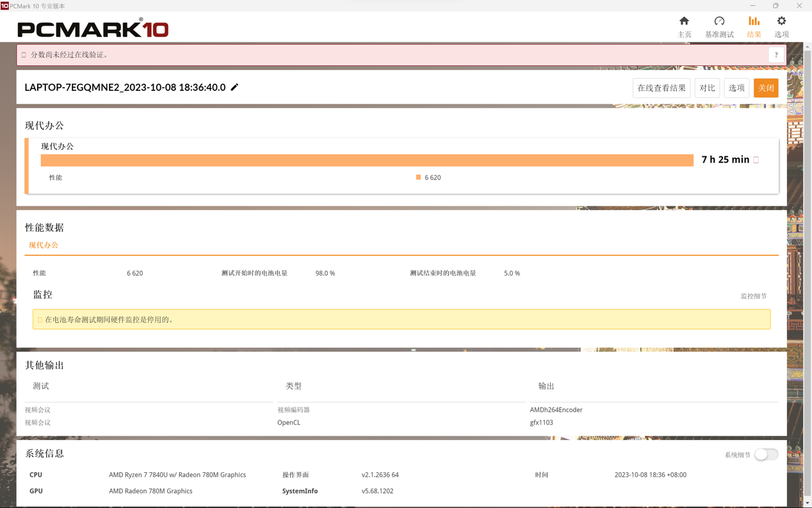
Task: Click the 系统信息 section heading
Action: [44, 454]
